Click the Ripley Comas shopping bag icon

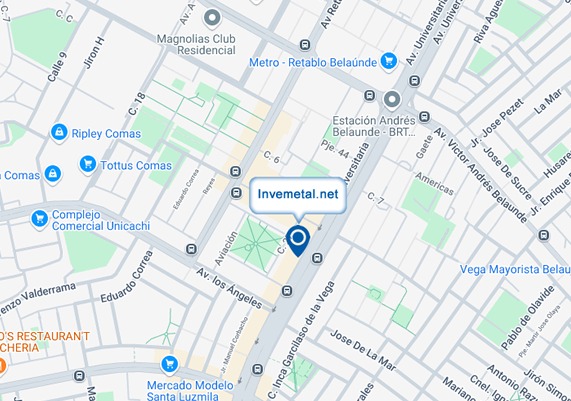click(59, 133)
